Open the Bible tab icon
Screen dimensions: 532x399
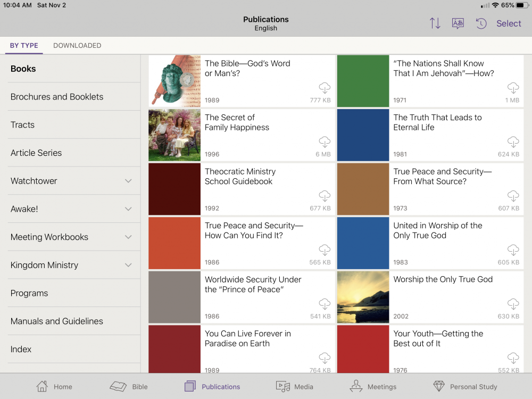click(x=118, y=386)
